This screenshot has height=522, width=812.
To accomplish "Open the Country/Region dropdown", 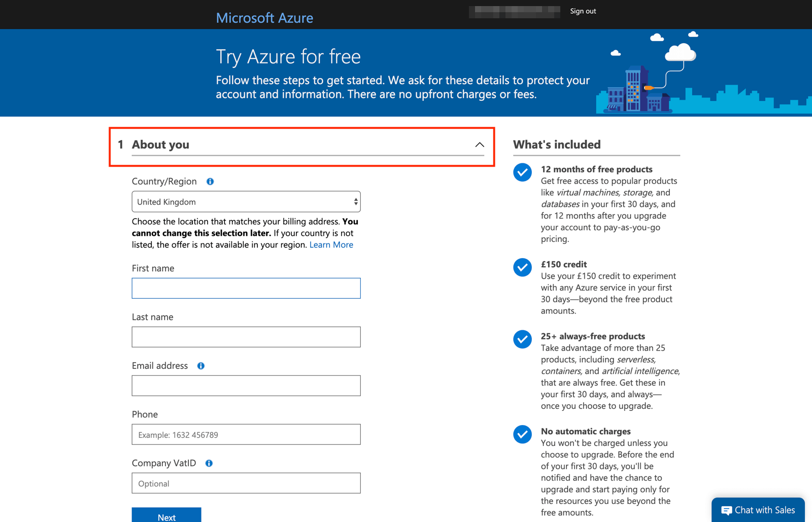I will pyautogui.click(x=246, y=202).
